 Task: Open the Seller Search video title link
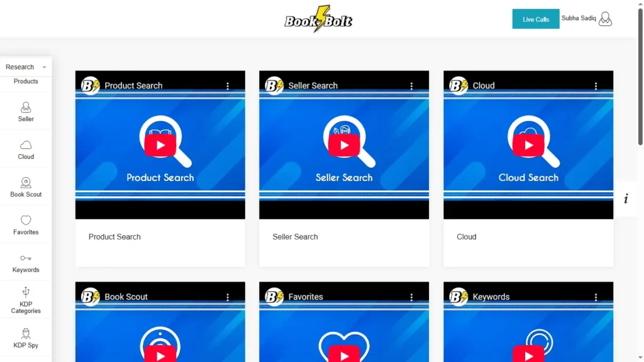pos(313,85)
